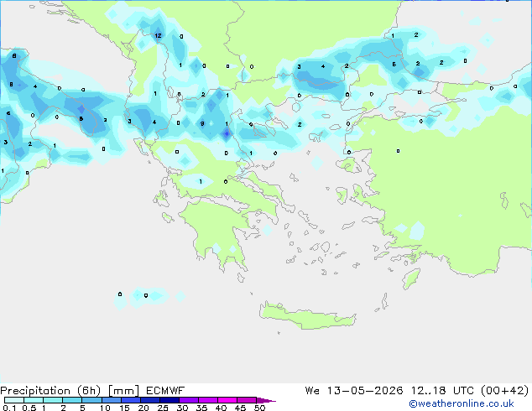Viewport: 532px width, 411px height.
Task: Pick the legend swatch between 35 and 40
Action: coord(208,400)
